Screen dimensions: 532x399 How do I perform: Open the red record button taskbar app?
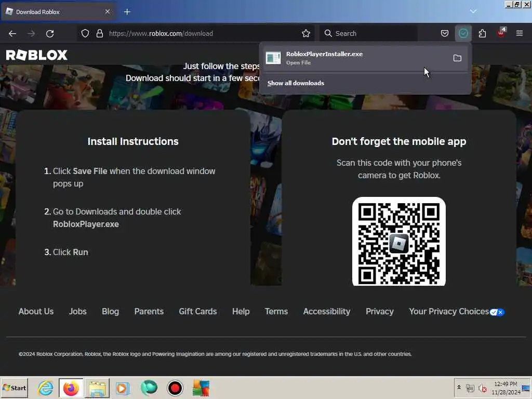click(x=175, y=388)
